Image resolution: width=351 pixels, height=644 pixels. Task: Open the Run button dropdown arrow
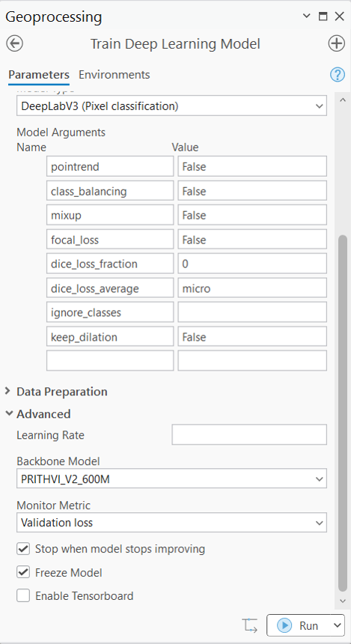[337, 625]
